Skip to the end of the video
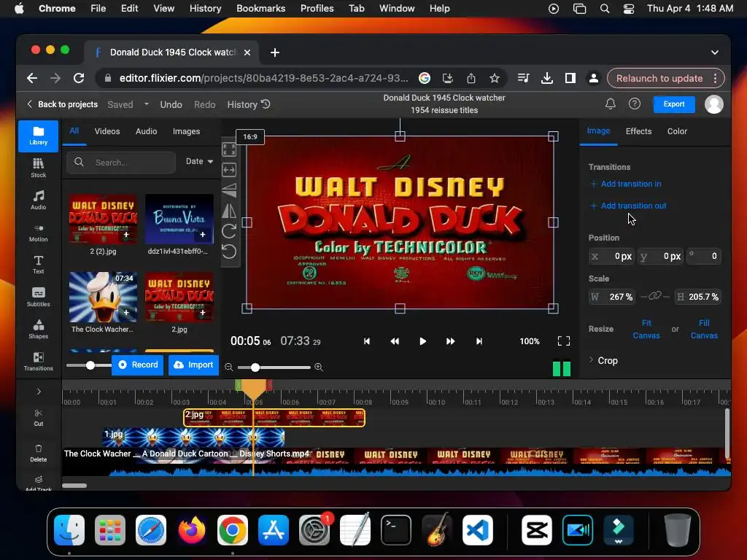Image resolution: width=747 pixels, height=560 pixels. (x=479, y=341)
